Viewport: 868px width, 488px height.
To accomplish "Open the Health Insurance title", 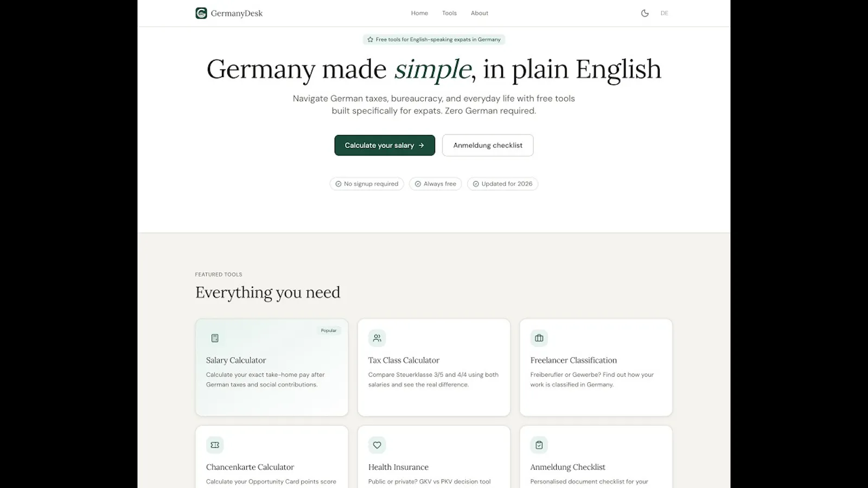I will [x=398, y=467].
